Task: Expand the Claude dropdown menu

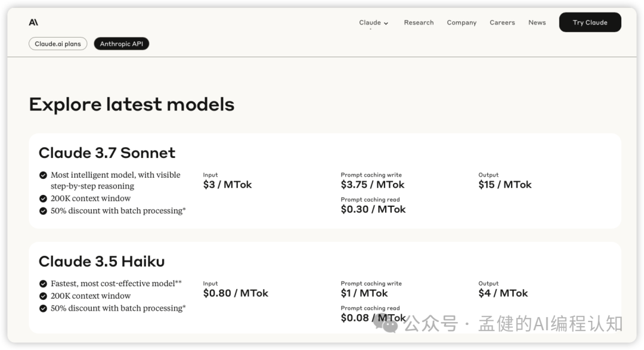Action: pyautogui.click(x=370, y=23)
